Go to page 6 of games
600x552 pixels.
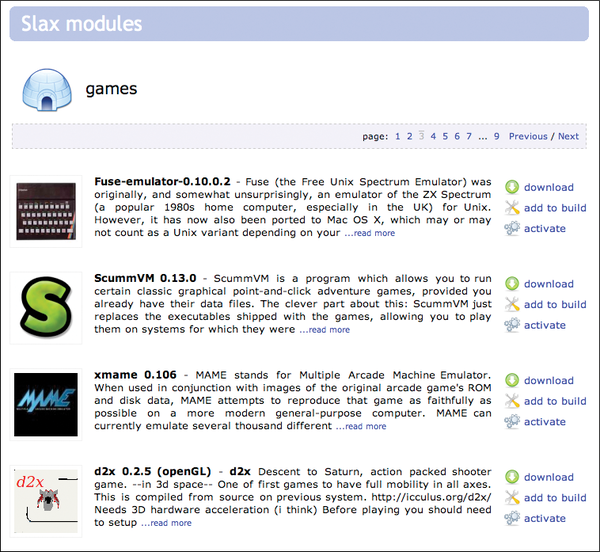457,136
